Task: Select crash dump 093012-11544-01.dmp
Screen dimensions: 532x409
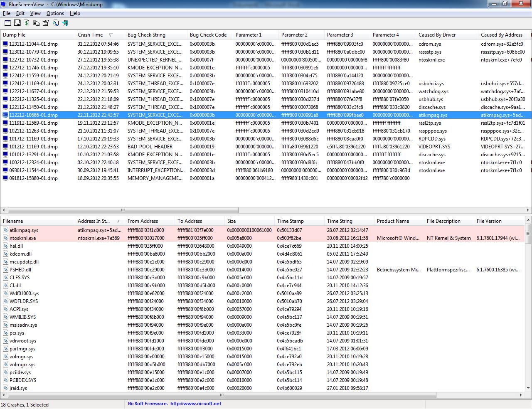Action: tap(33, 170)
